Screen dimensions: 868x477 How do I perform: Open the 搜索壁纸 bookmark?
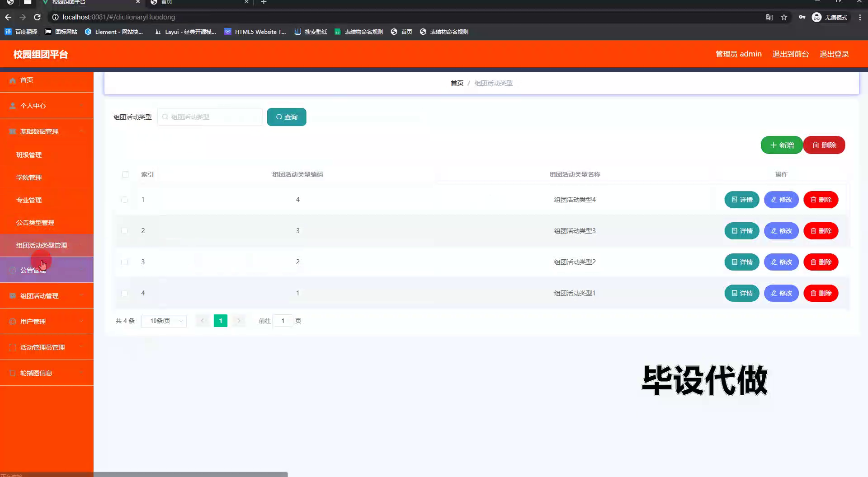pos(311,32)
